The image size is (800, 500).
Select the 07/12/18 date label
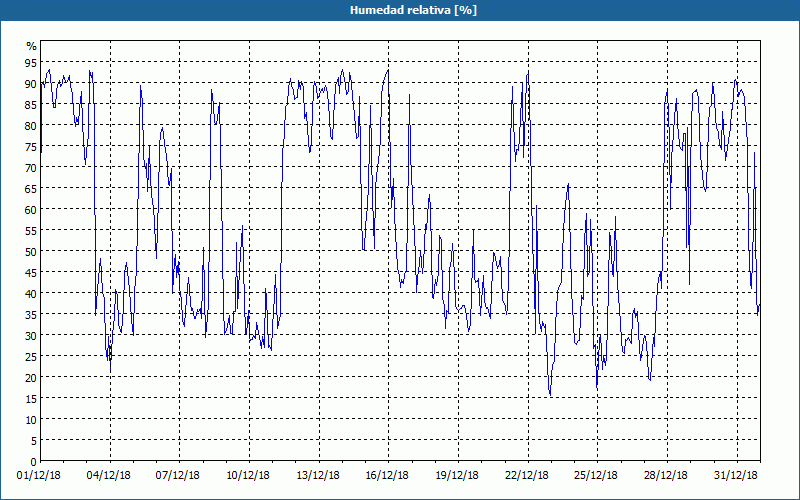(x=178, y=476)
